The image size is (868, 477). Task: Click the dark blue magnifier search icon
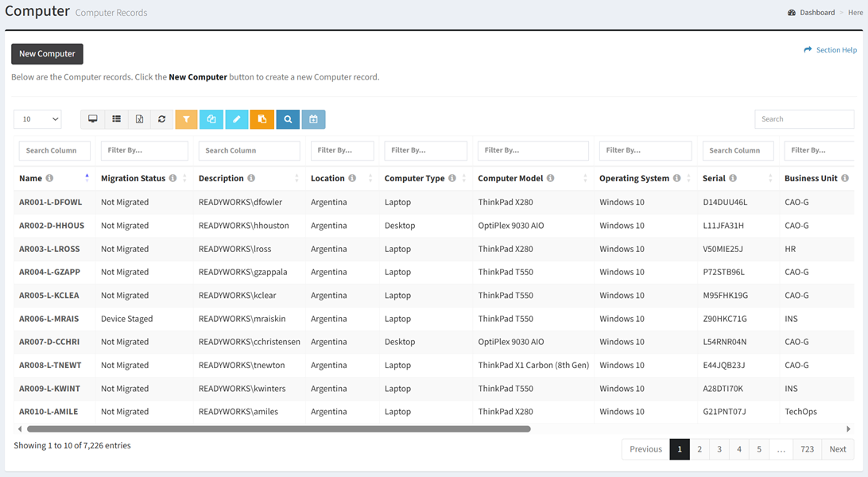(x=288, y=119)
